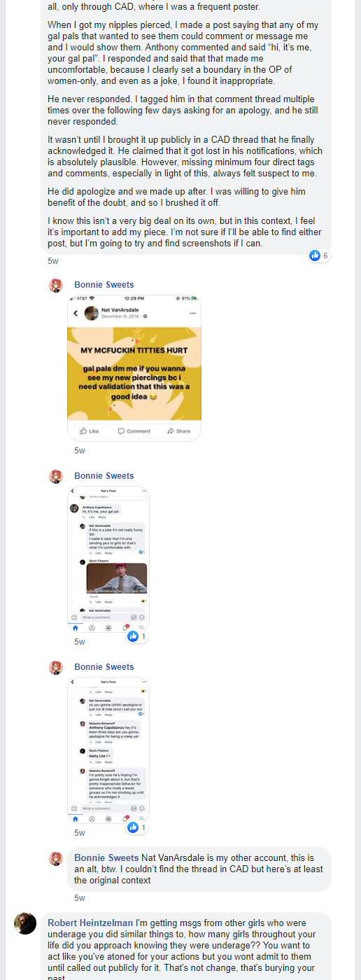Open the Bonnie Sweets name above the Natasha Romanoff screenshot
The width and height of the screenshot is (361, 980).
coord(104,667)
